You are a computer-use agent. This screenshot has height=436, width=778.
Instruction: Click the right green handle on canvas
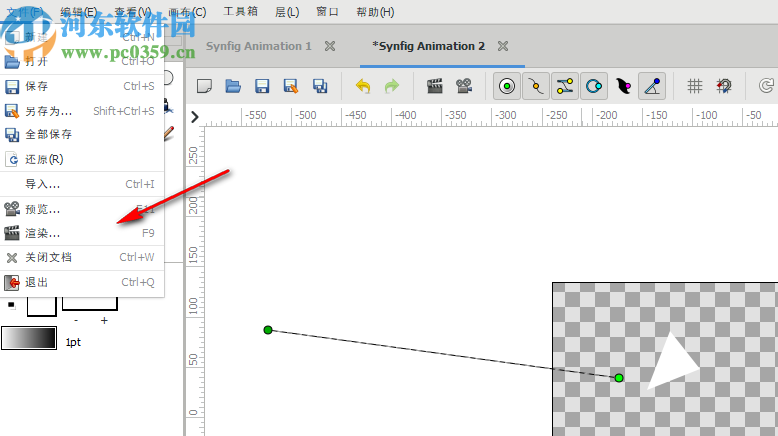tap(619, 378)
